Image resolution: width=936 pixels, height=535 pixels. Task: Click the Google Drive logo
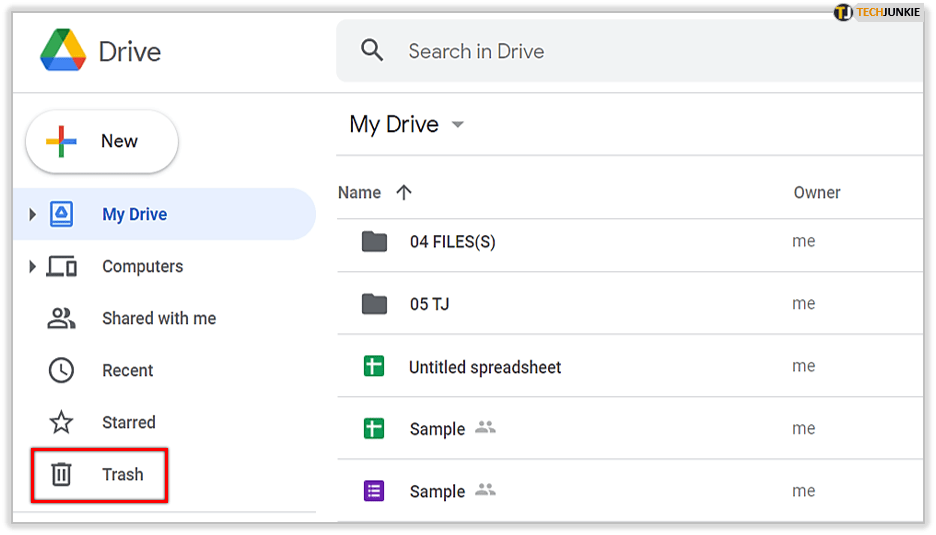(x=63, y=51)
